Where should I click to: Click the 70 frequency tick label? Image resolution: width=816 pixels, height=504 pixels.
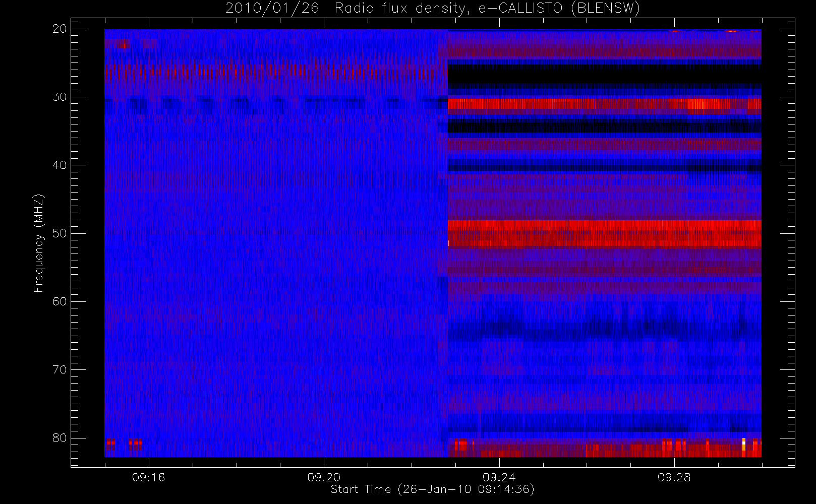(60, 370)
